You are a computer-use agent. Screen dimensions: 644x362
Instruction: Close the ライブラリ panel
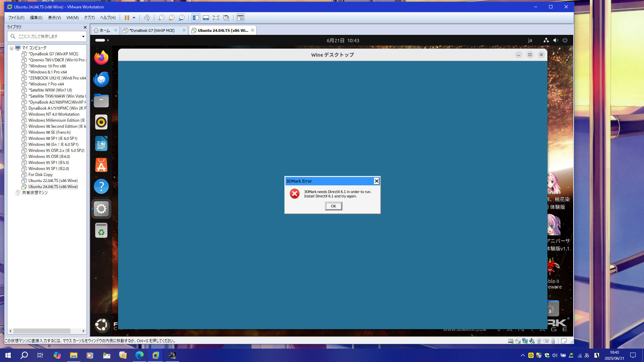pyautogui.click(x=85, y=27)
